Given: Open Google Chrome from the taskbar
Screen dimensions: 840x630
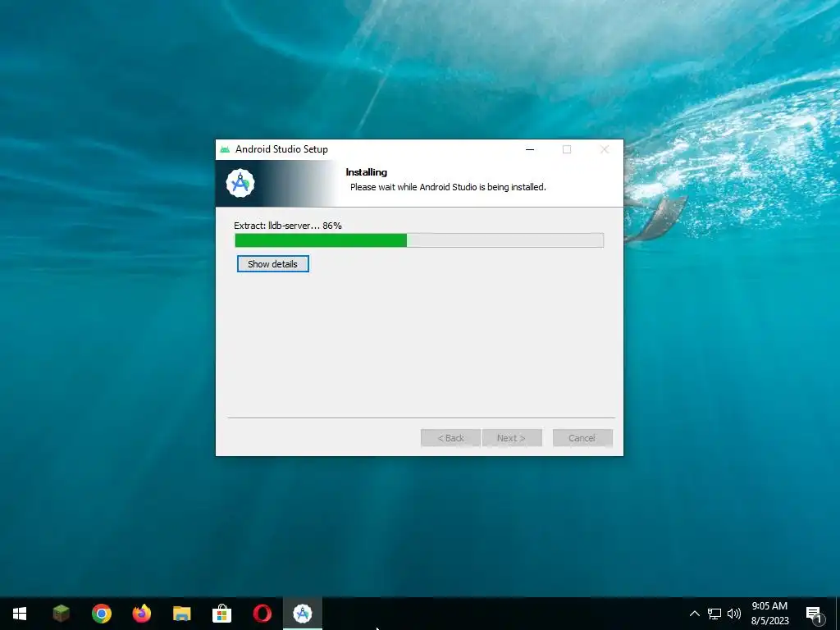Looking at the screenshot, I should coord(101,614).
